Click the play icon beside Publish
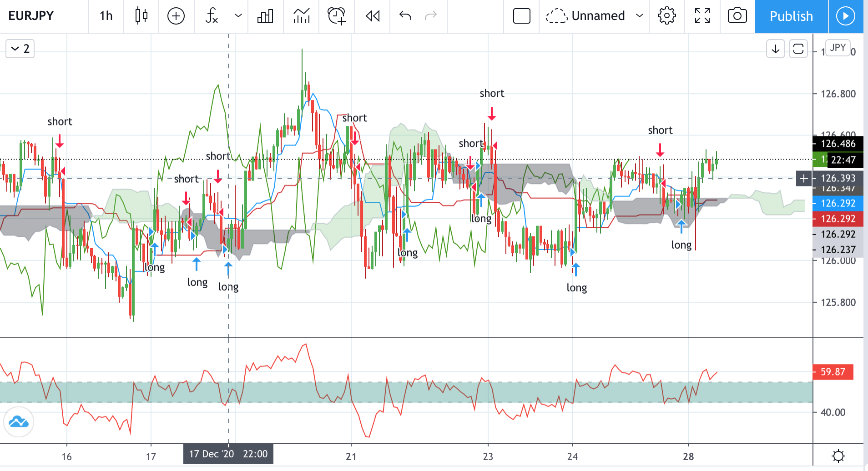This screenshot has height=471, width=868. coord(846,16)
